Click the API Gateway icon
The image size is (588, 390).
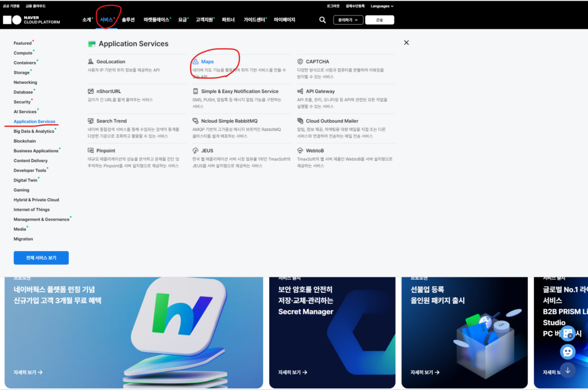click(300, 91)
